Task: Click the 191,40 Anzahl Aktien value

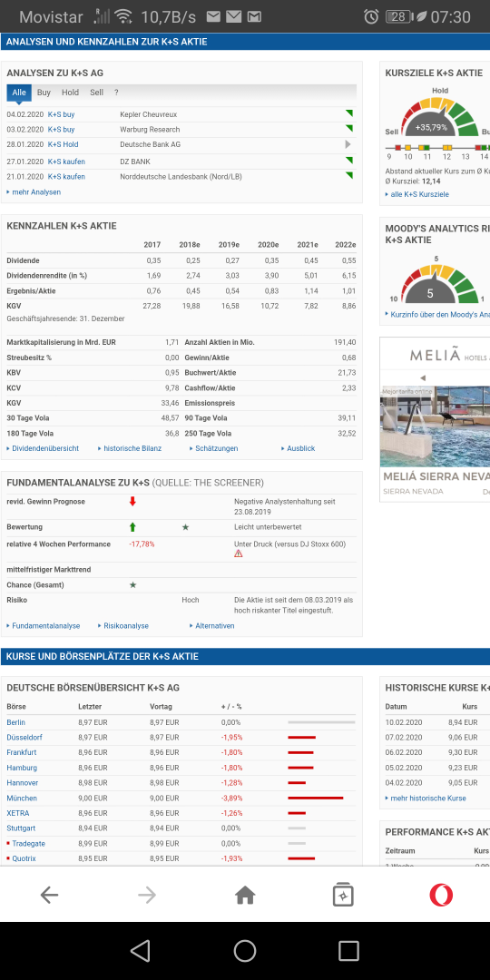Action: tap(345, 342)
